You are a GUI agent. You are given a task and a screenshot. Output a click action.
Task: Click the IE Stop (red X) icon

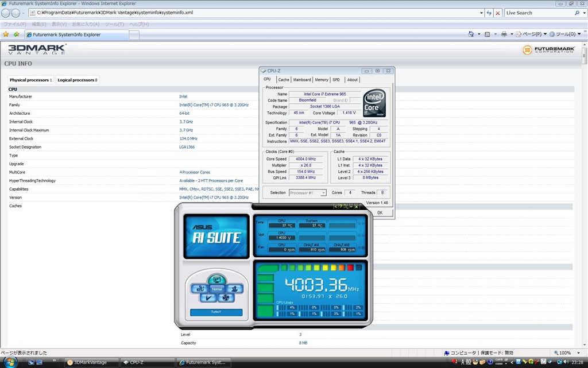pos(498,13)
